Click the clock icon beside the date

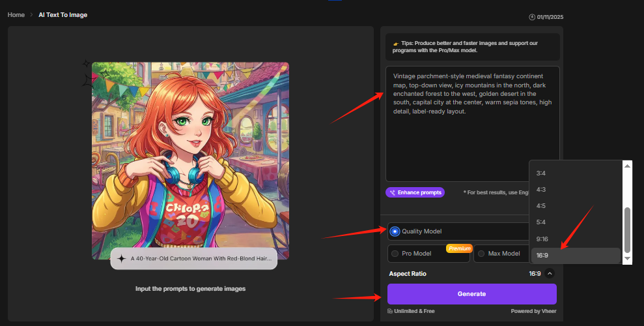532,16
